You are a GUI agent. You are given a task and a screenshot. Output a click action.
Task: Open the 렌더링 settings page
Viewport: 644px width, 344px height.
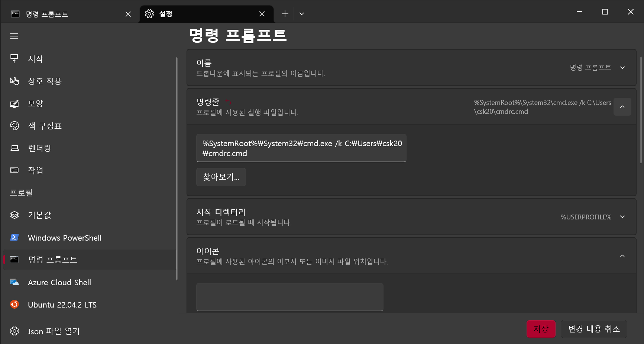[x=89, y=148]
